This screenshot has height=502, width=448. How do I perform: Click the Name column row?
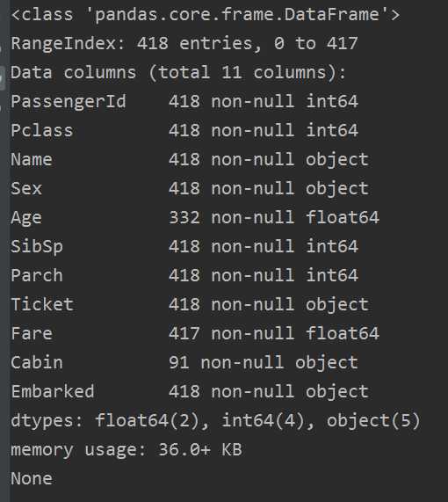[190, 159]
